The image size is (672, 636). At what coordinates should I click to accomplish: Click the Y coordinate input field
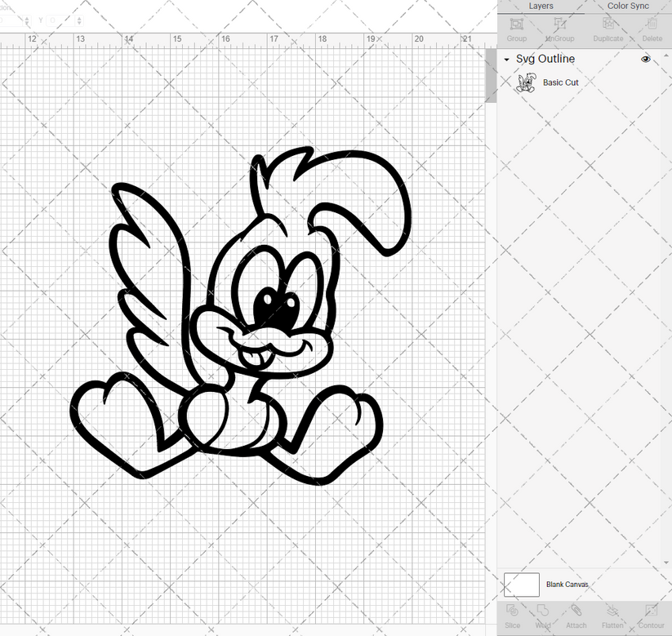[61, 20]
